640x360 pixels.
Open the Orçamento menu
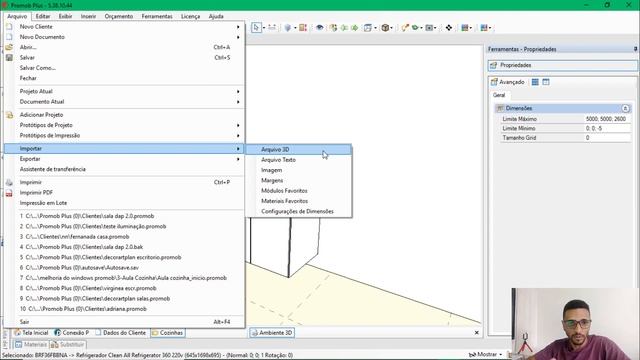119,16
